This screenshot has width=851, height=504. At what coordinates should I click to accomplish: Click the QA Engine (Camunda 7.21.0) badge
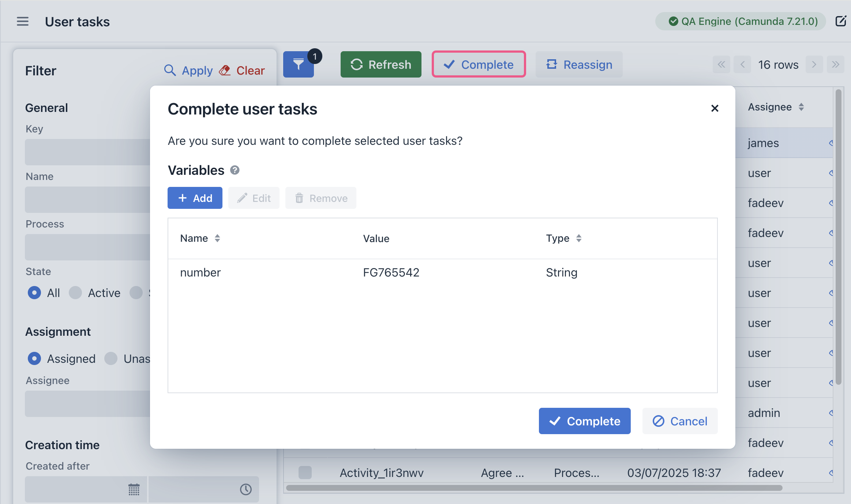[x=741, y=21]
